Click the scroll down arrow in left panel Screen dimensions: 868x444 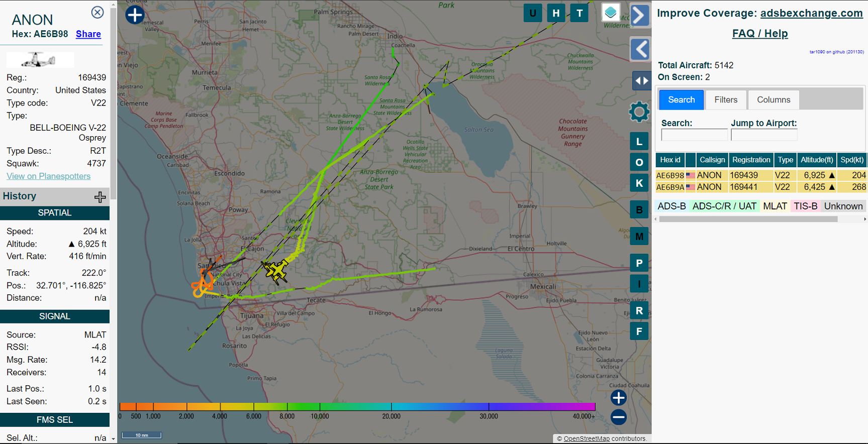114,439
